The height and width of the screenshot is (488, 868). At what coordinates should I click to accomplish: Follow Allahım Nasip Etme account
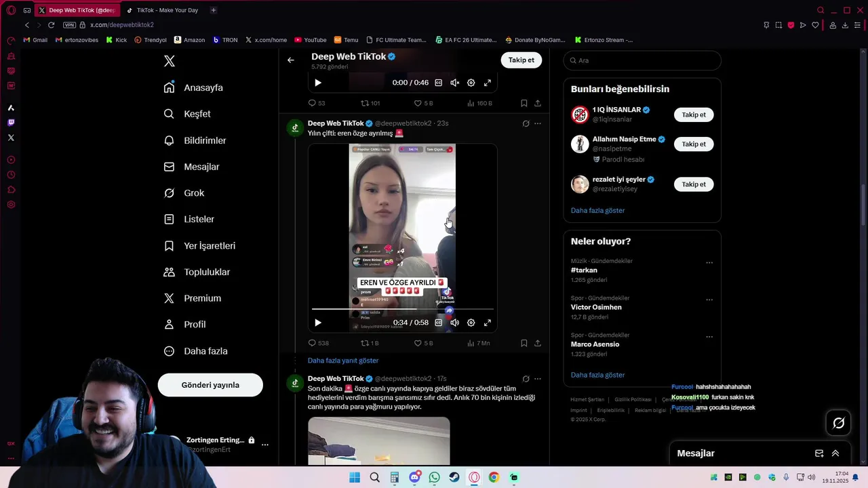694,144
